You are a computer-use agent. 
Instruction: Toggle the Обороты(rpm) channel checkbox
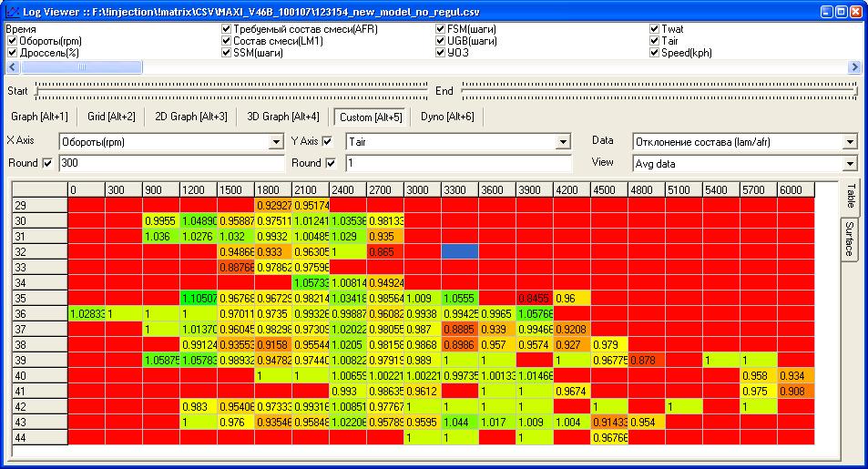(12, 41)
